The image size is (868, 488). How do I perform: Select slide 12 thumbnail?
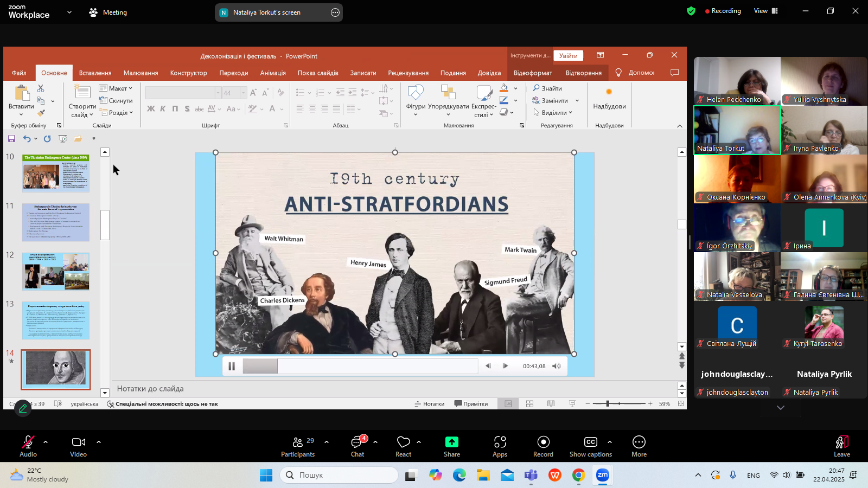56,271
